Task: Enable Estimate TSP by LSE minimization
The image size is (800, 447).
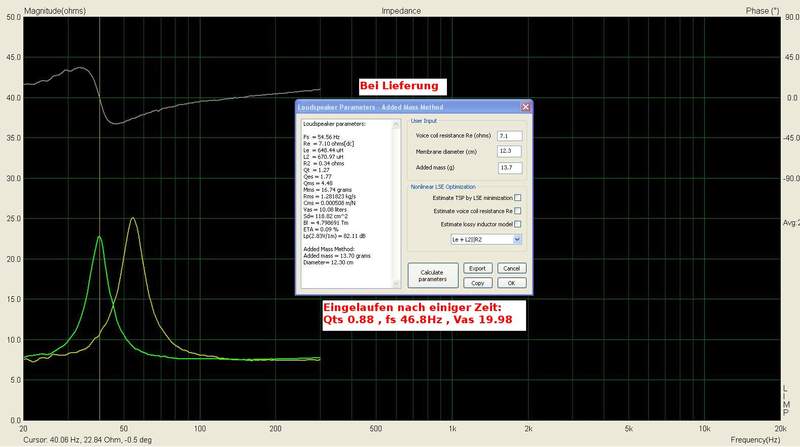Action: (x=517, y=198)
